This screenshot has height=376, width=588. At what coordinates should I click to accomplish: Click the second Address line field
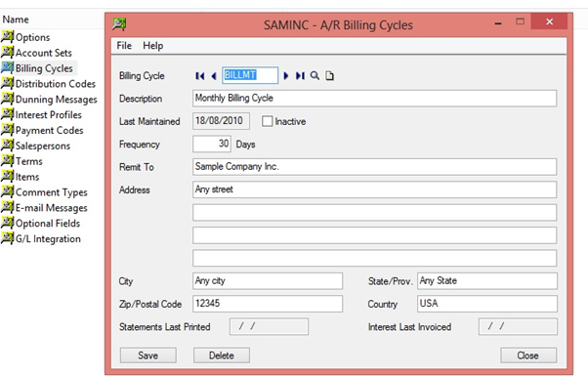pyautogui.click(x=375, y=213)
